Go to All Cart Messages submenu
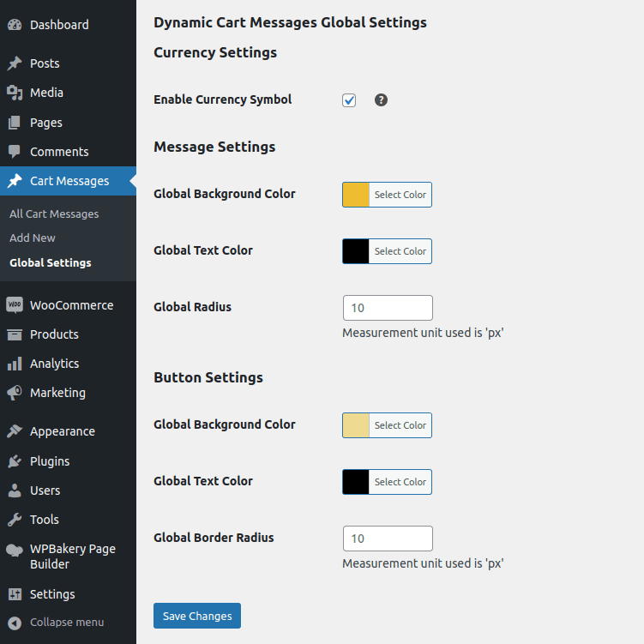644x644 pixels. tap(54, 214)
